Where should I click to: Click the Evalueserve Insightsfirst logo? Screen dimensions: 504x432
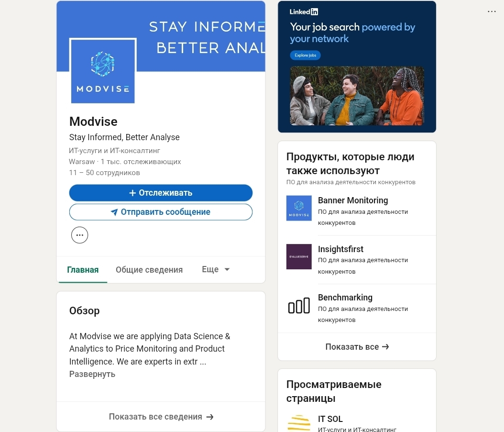tap(299, 257)
